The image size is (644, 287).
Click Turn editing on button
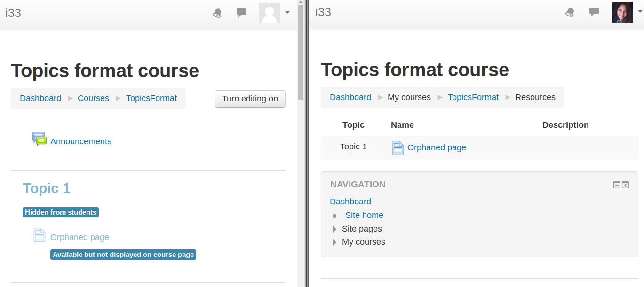click(x=250, y=99)
